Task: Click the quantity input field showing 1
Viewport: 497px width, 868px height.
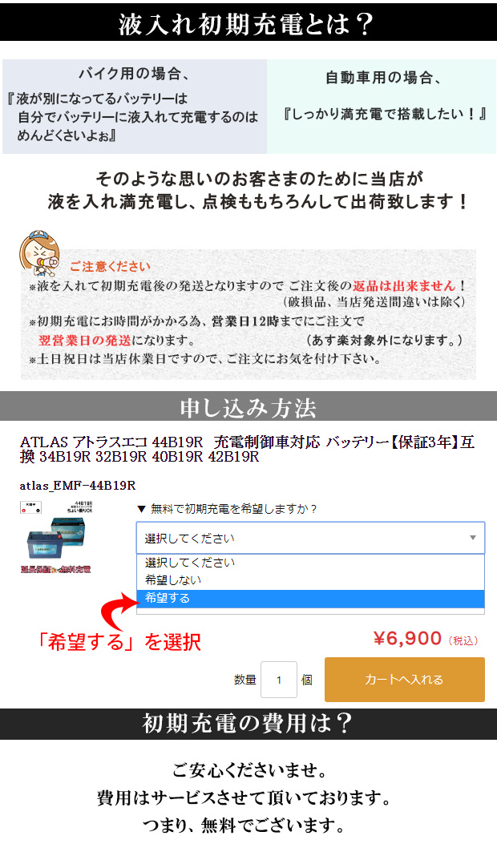Action: pos(279,679)
